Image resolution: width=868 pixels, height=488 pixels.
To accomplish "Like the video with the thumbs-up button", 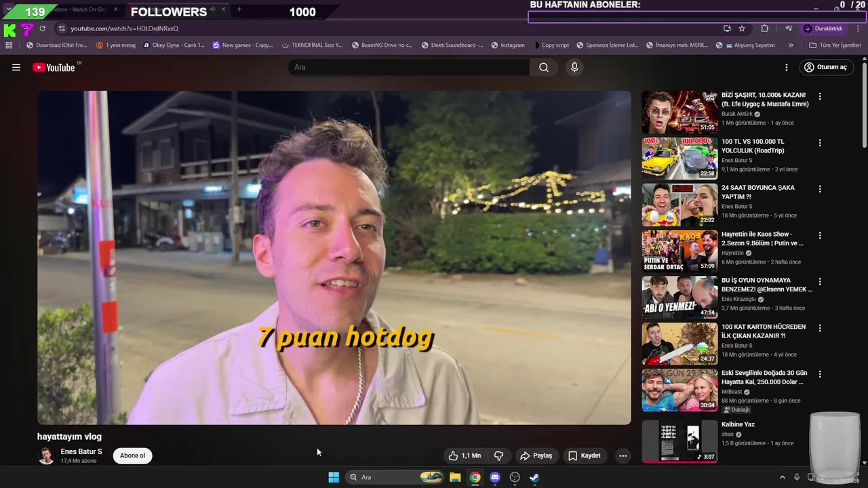I will tap(465, 455).
